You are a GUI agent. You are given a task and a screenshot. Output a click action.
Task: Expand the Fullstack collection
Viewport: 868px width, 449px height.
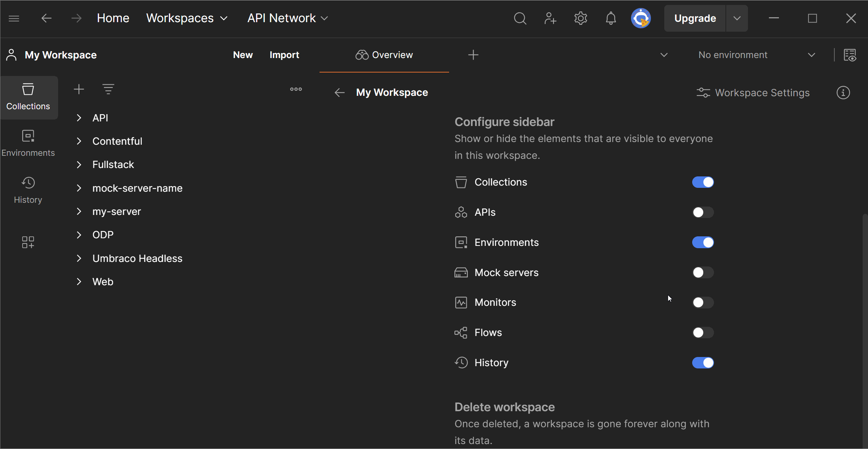[x=79, y=165]
